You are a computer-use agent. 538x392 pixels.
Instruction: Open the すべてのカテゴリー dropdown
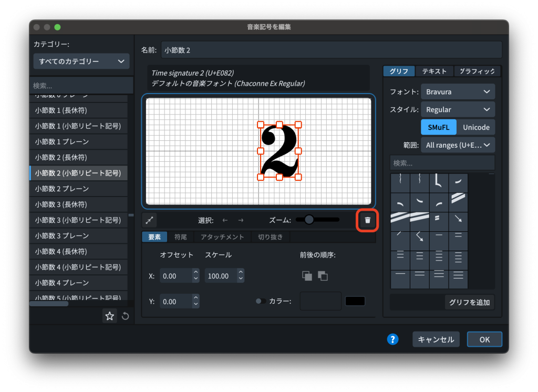click(81, 61)
